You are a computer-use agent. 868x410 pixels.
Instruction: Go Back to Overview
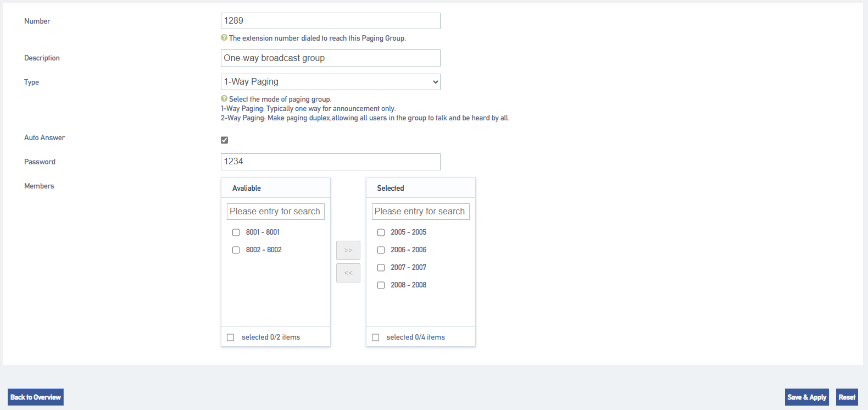tap(36, 397)
